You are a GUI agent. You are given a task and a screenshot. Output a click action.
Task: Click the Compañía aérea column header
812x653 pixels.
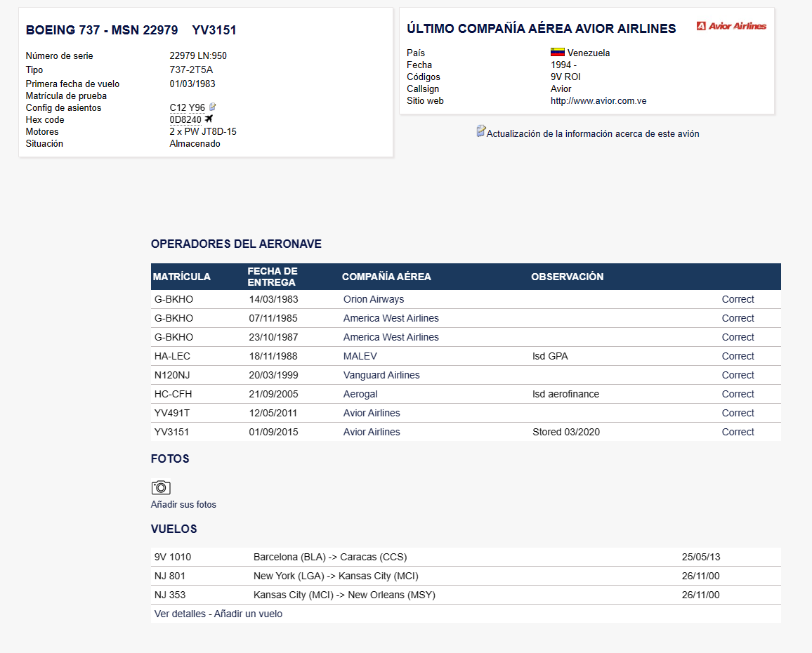[x=386, y=277]
